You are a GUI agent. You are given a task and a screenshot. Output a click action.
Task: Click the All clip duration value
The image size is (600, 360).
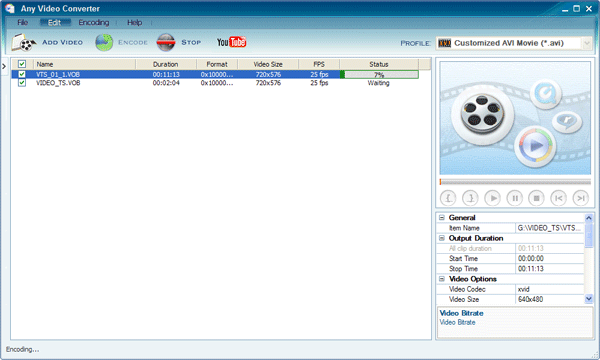tap(549, 249)
